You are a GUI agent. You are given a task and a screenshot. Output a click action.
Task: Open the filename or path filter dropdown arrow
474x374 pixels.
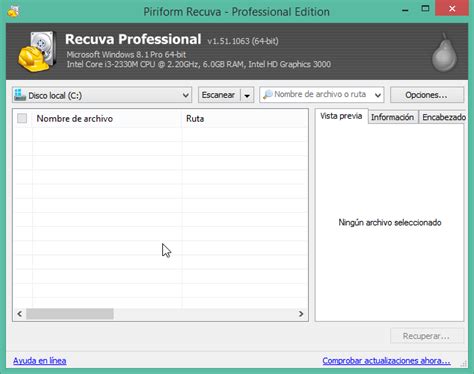pyautogui.click(x=378, y=95)
